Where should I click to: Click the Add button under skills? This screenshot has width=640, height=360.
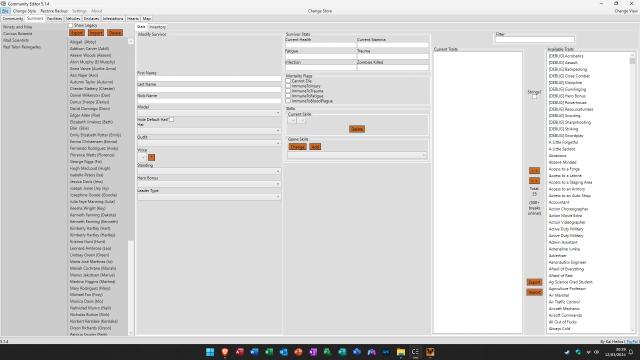coord(315,147)
